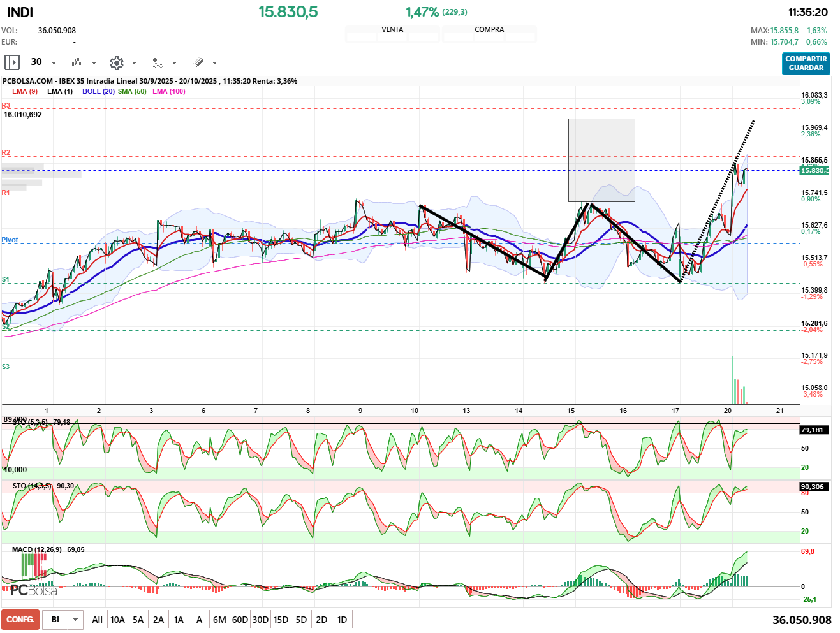Select the 1A time range

tap(179, 620)
